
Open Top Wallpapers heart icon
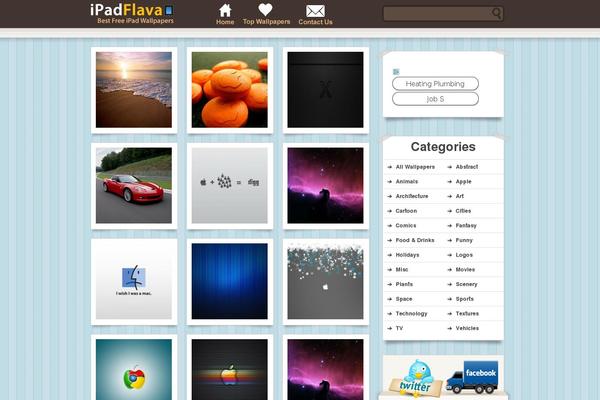click(265, 10)
